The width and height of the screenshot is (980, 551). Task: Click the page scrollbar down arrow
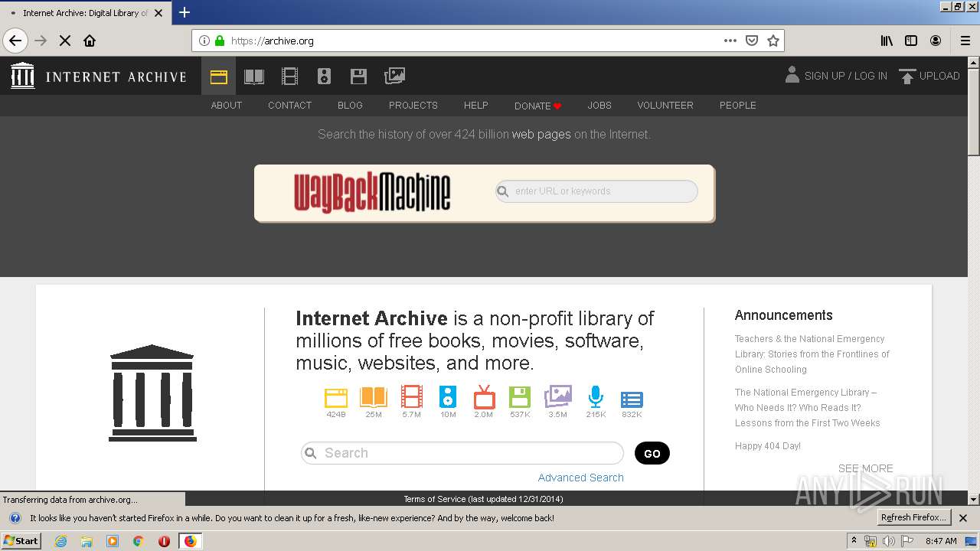coord(973,499)
